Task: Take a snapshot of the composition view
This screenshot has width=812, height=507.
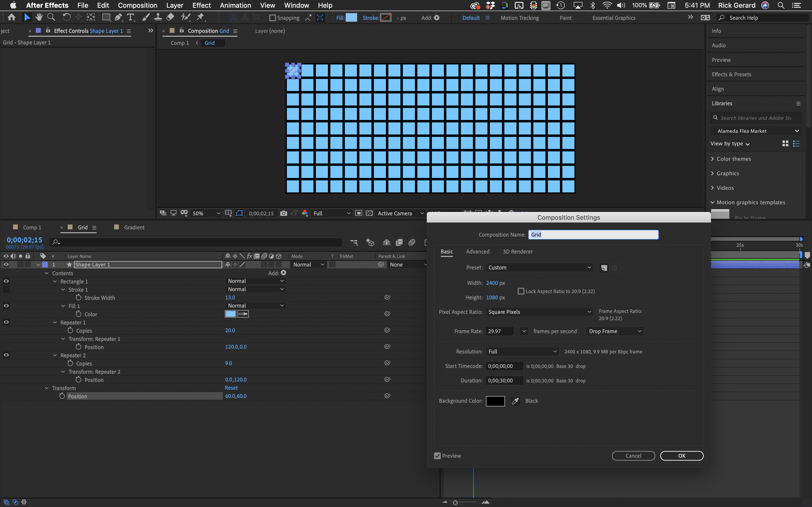Action: point(283,213)
